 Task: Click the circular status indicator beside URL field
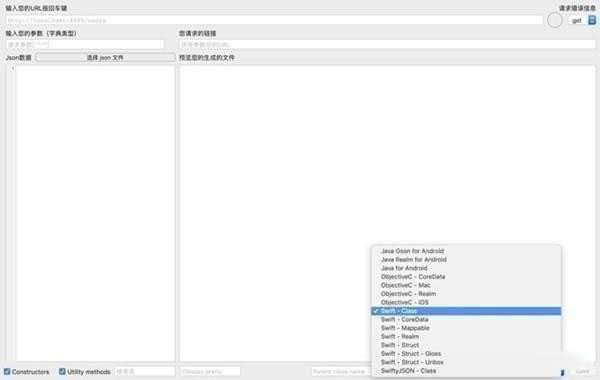[x=554, y=20]
